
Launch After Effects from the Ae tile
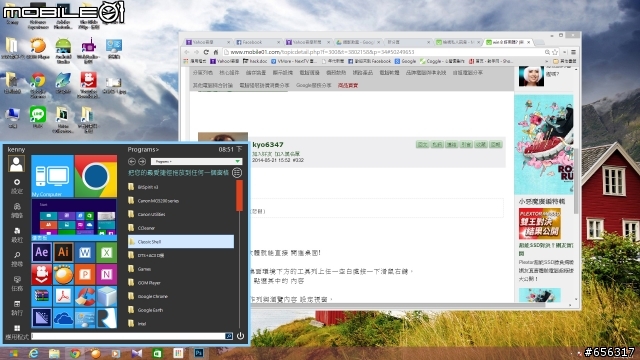(42, 252)
